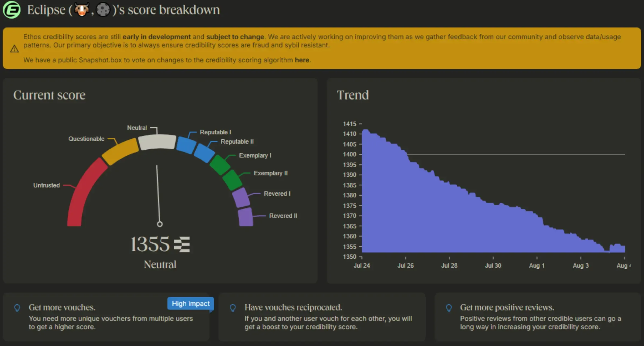Click the yellow Questionable gauge segment
644x346 pixels.
(120, 151)
